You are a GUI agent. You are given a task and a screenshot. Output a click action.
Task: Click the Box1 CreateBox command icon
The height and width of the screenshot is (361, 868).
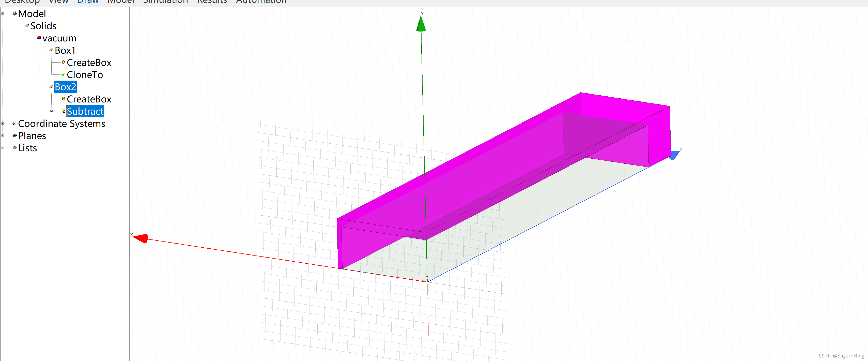point(63,62)
